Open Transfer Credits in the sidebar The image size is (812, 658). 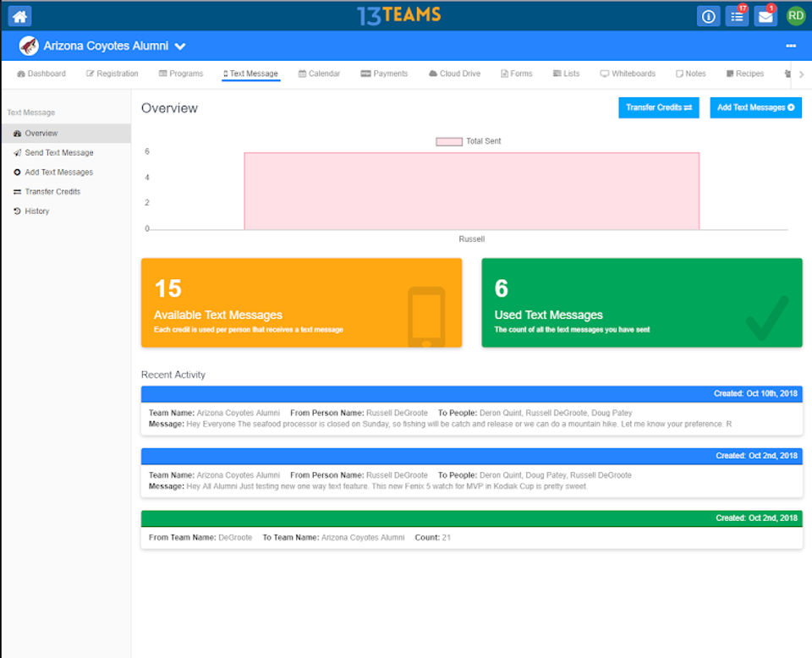(66, 191)
